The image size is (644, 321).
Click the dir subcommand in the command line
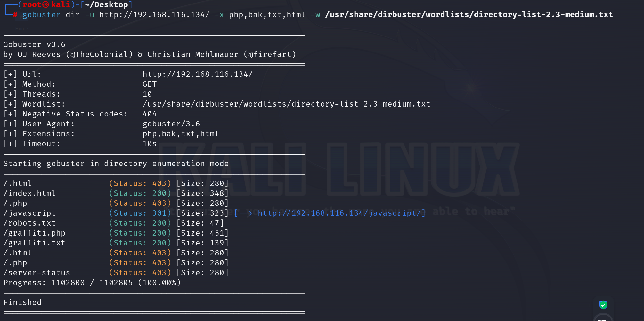[x=73, y=15]
